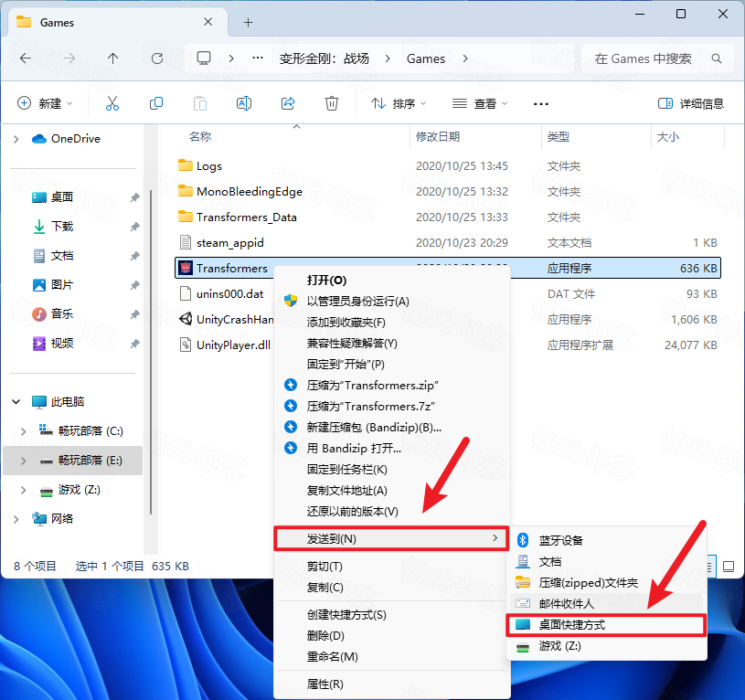This screenshot has height=700, width=745.
Task: Click Games breadcrumb in address bar
Action: pos(426,58)
